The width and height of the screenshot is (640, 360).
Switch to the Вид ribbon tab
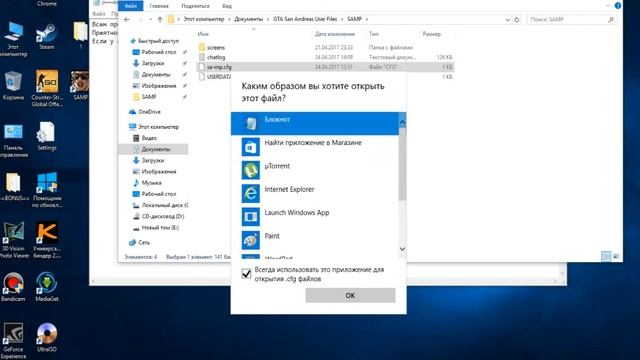pyautogui.click(x=227, y=6)
